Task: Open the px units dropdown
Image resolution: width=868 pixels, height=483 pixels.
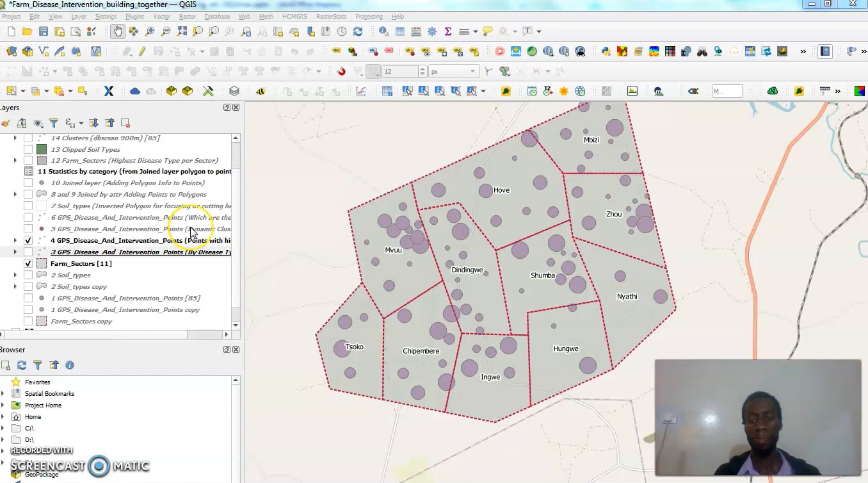Action: click(454, 71)
